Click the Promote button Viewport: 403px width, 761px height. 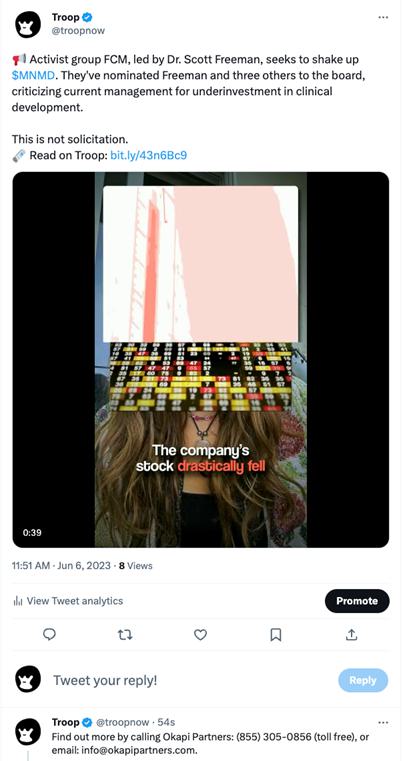click(357, 601)
